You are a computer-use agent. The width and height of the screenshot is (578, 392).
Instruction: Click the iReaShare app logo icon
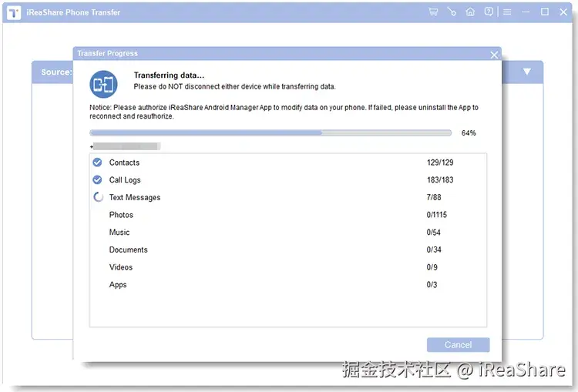(x=14, y=12)
